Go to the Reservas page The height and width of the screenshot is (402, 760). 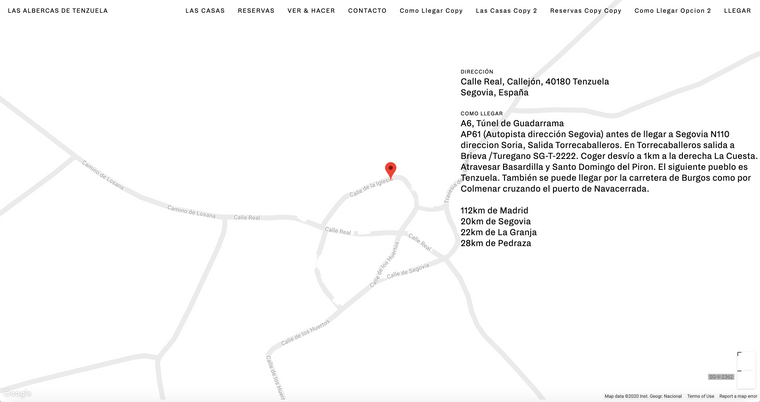point(256,11)
